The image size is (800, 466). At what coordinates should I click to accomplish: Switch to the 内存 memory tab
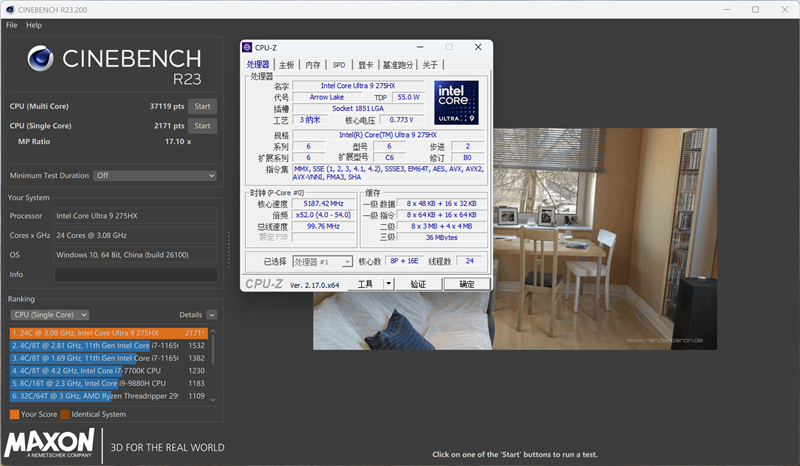[x=313, y=65]
